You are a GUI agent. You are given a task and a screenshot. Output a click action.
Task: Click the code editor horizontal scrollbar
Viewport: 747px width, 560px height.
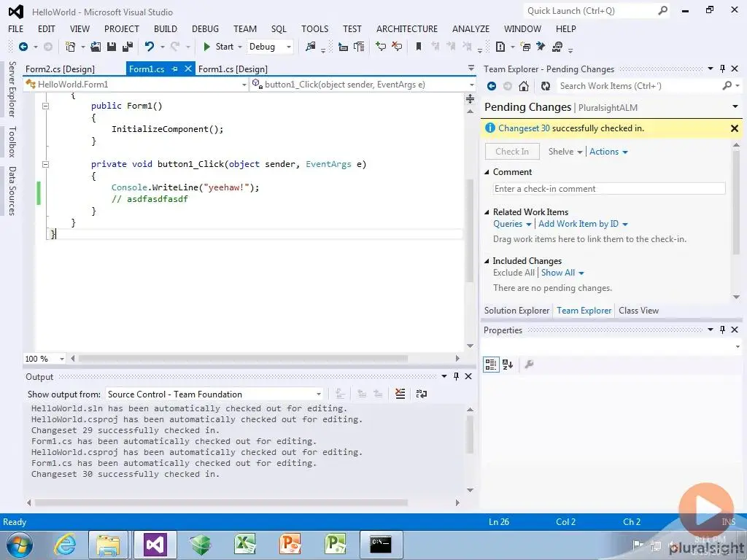click(x=244, y=358)
